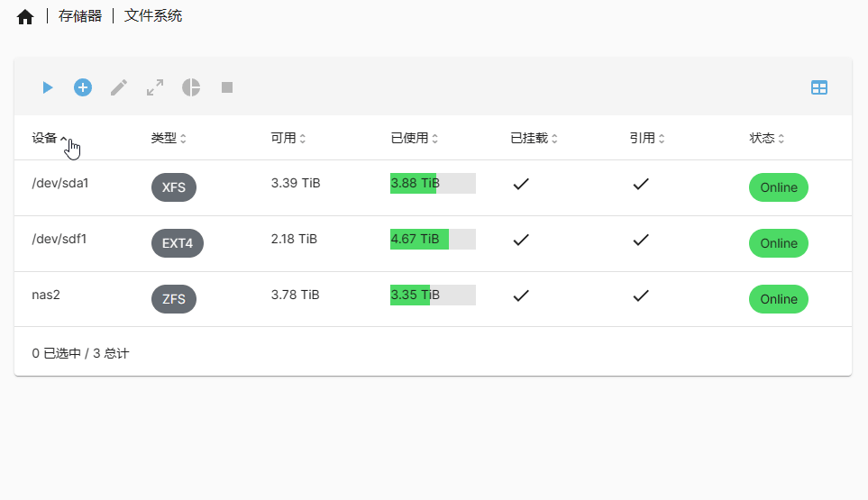
Task: Sort by the 设备 column header
Action: click(x=44, y=138)
